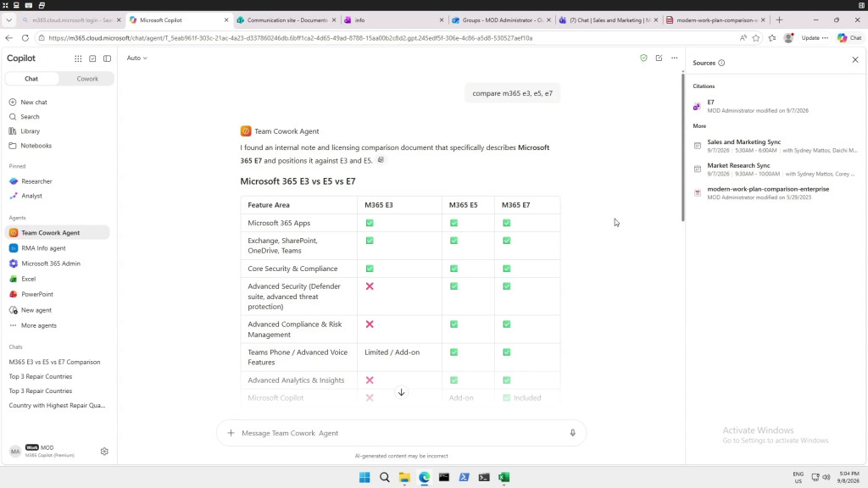Click the microphone icon in the message box
This screenshot has width=868, height=488.
572,433
